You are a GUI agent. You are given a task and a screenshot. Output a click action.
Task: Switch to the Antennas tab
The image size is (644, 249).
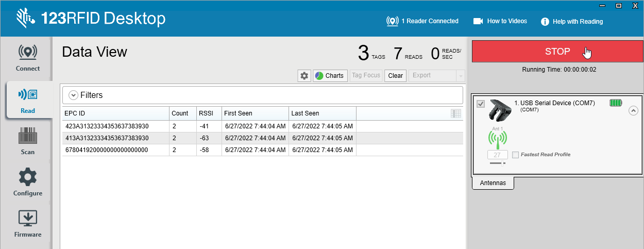tap(493, 183)
